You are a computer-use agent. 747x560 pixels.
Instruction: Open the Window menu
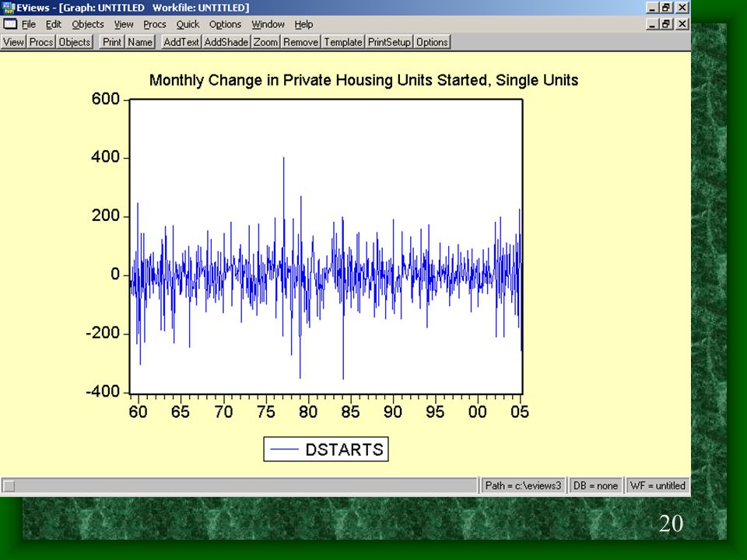pyautogui.click(x=268, y=24)
